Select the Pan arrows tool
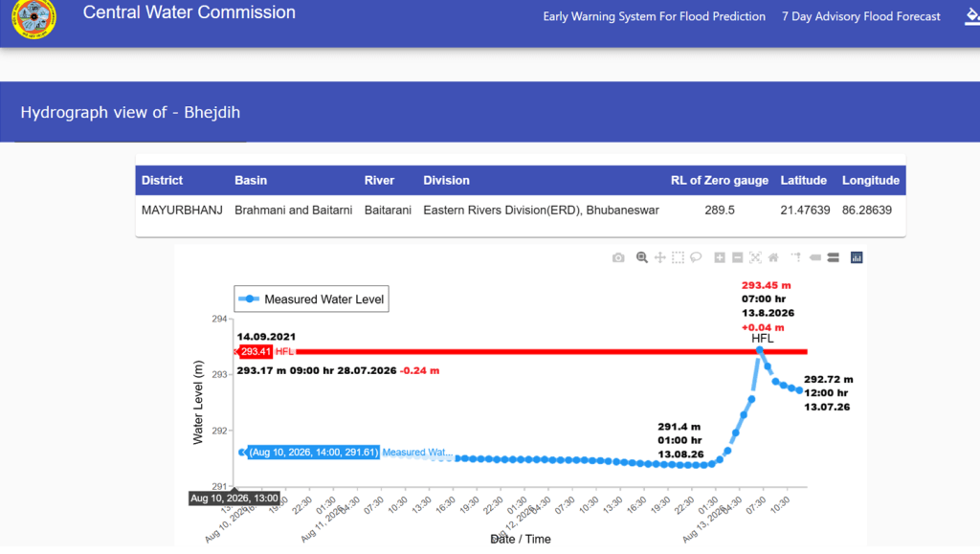 tap(660, 257)
